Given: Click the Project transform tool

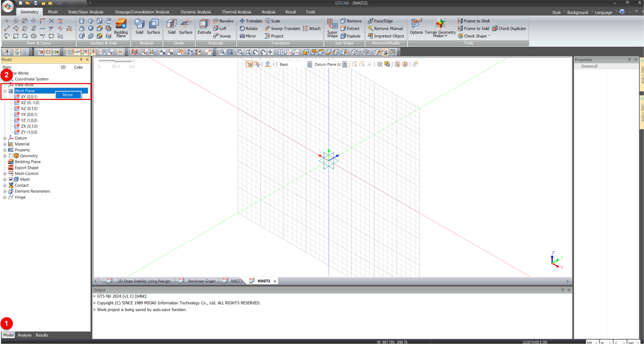Looking at the screenshot, I should [x=274, y=36].
